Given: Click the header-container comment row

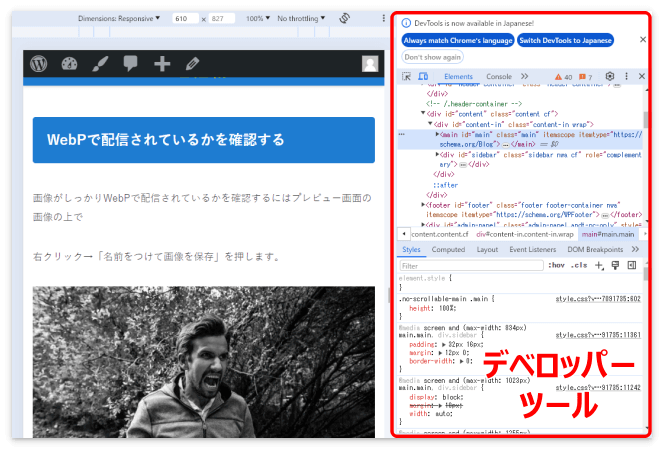Looking at the screenshot, I should [474, 104].
